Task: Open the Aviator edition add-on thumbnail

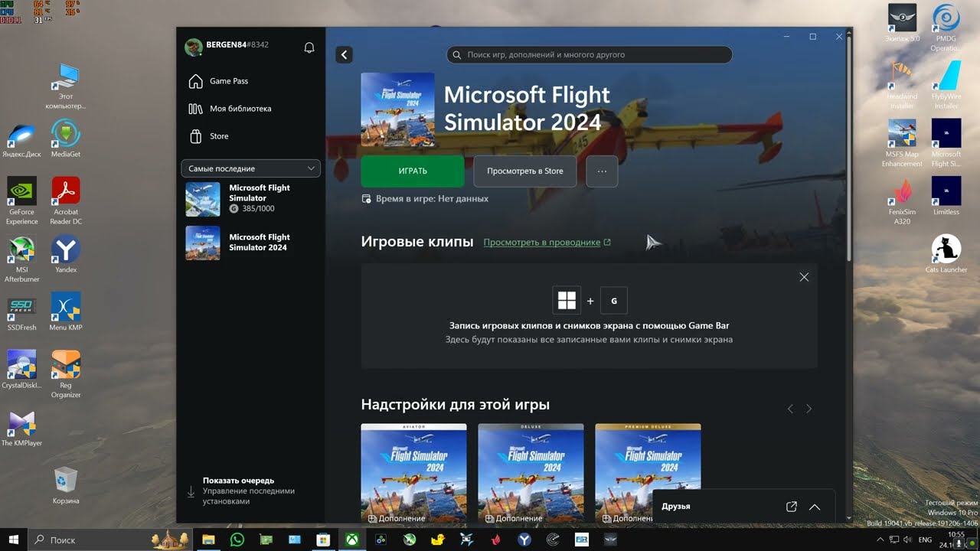Action: [x=413, y=474]
